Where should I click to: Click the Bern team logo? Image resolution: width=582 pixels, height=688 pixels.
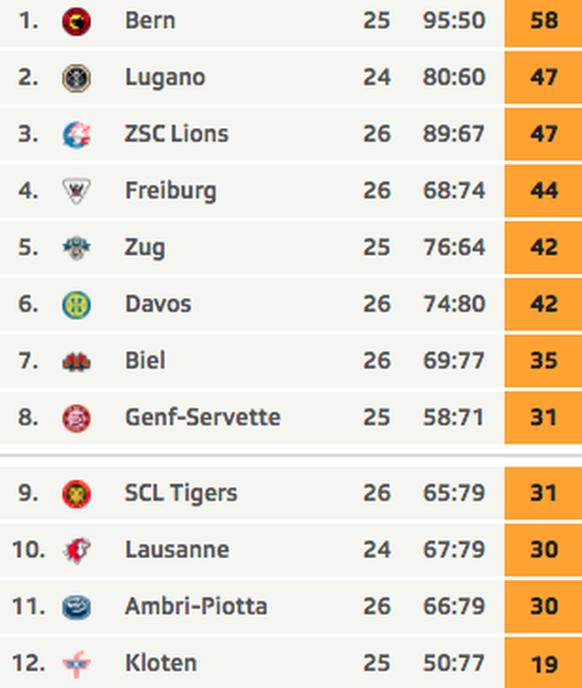(x=76, y=21)
